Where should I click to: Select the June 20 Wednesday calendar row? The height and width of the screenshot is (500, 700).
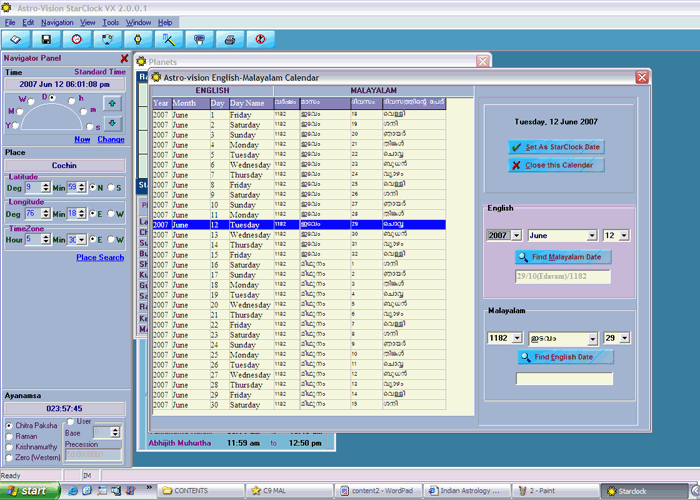[x=299, y=305]
